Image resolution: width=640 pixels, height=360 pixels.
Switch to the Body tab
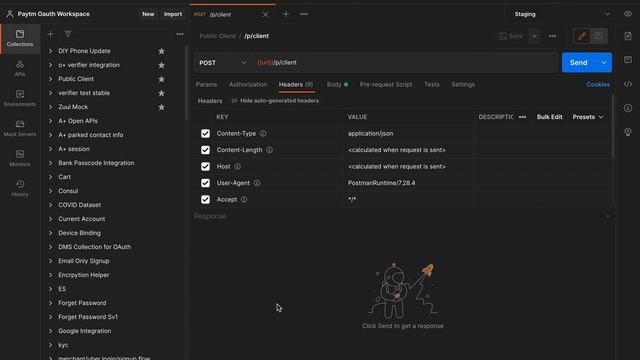click(x=337, y=84)
